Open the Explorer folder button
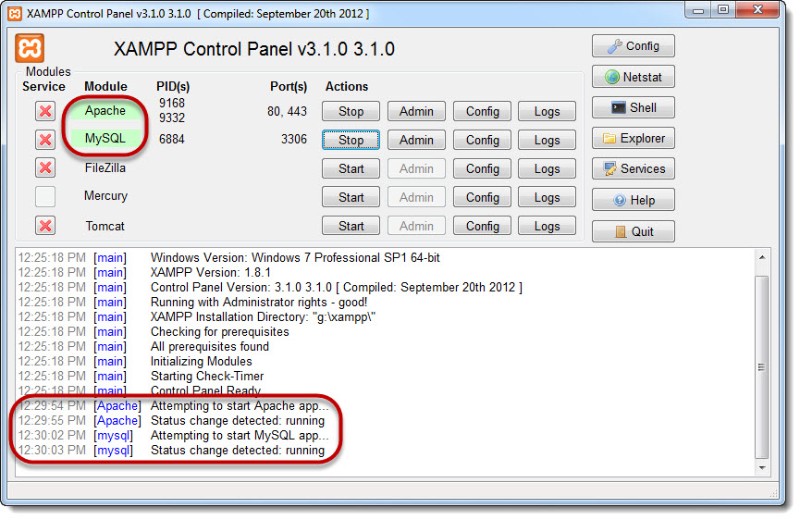 [633, 138]
